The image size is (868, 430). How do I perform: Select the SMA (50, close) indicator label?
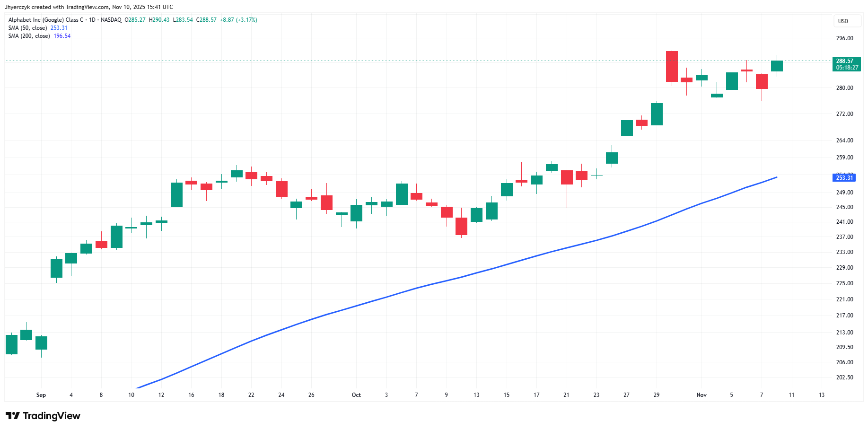tap(27, 28)
